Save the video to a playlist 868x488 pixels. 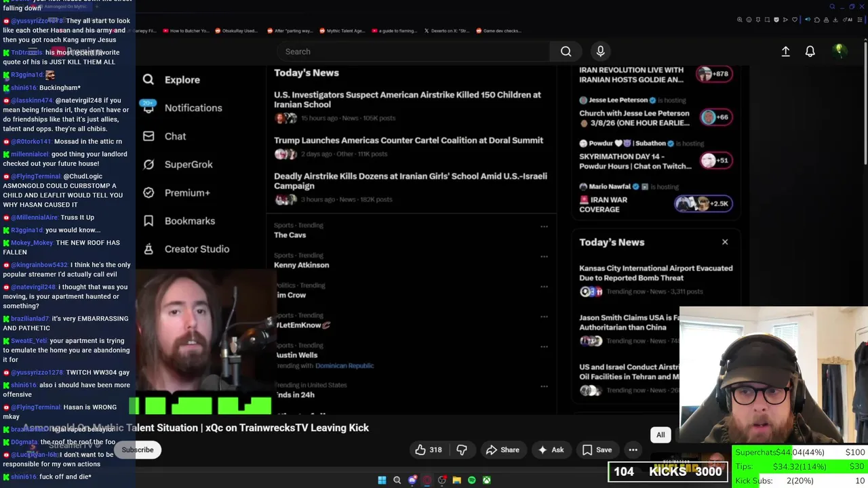[x=597, y=450]
